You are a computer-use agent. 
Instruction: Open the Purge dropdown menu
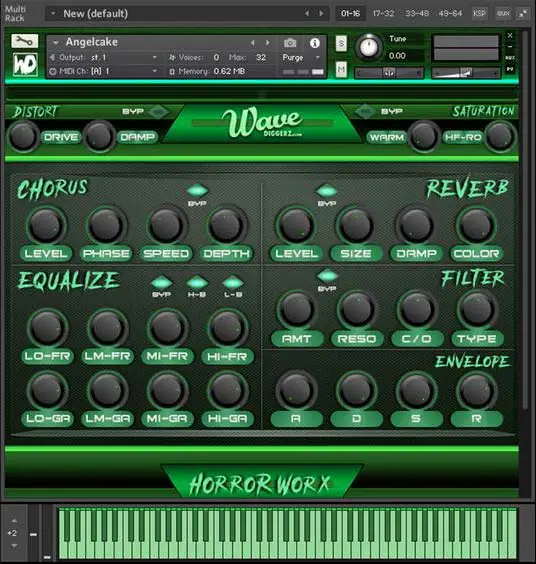318,57
